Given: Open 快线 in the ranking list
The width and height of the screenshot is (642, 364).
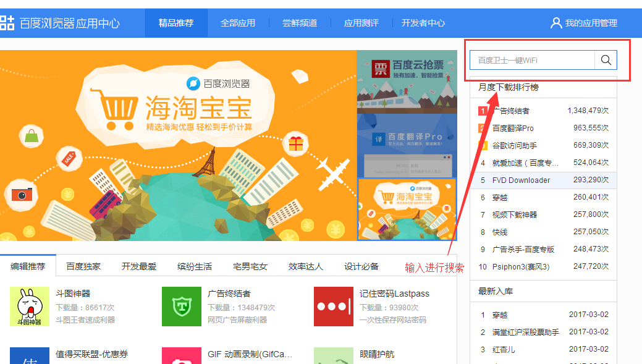Looking at the screenshot, I should tap(500, 232).
